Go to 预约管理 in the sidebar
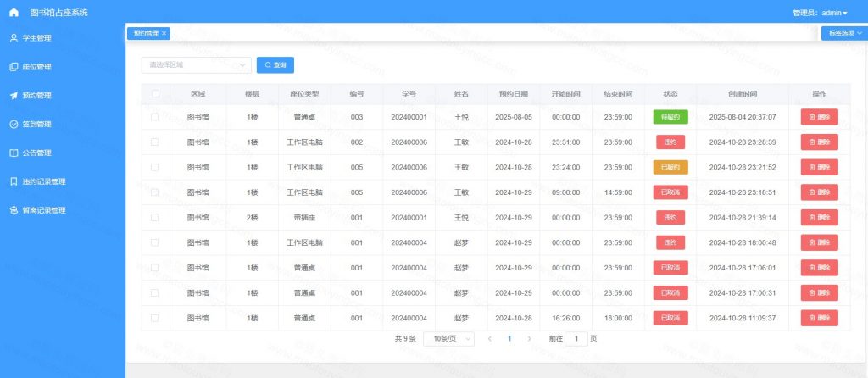This screenshot has width=868, height=378. click(36, 96)
